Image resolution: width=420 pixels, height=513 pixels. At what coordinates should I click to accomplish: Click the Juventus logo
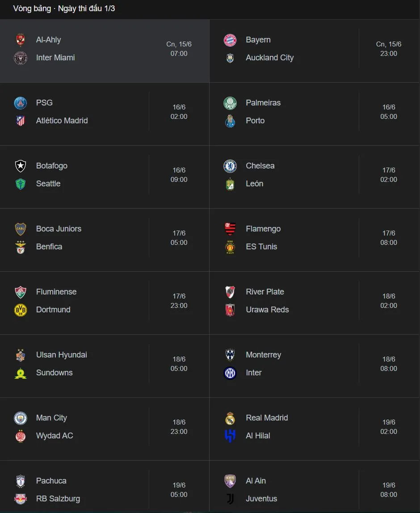[230, 499]
